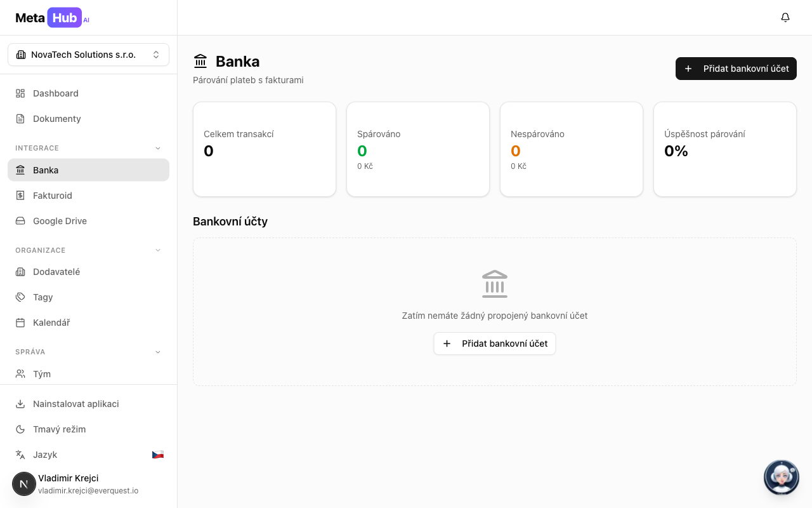The width and height of the screenshot is (812, 508).
Task: Click Nainstalovat aplikaci install option
Action: (75, 404)
